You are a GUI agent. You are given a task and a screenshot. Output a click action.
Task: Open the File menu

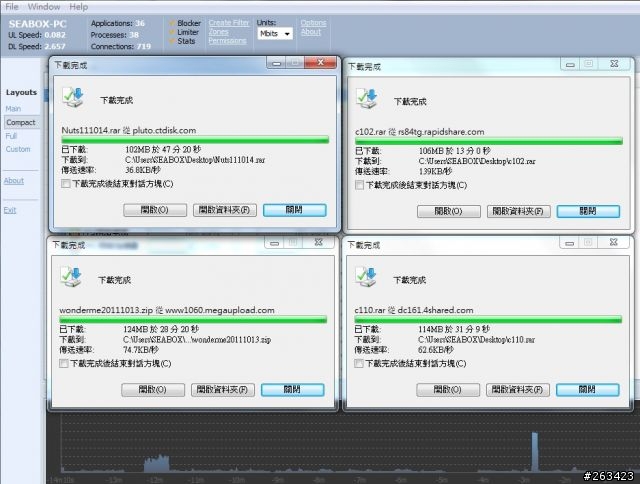tap(11, 7)
